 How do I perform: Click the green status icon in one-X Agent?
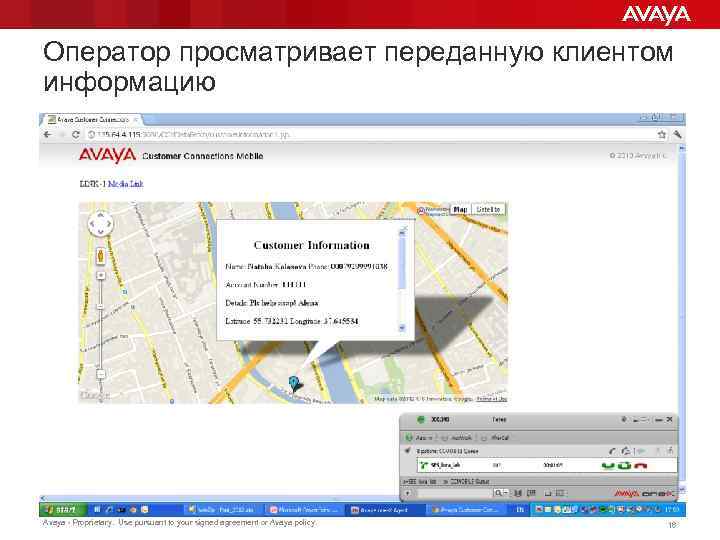click(x=421, y=419)
